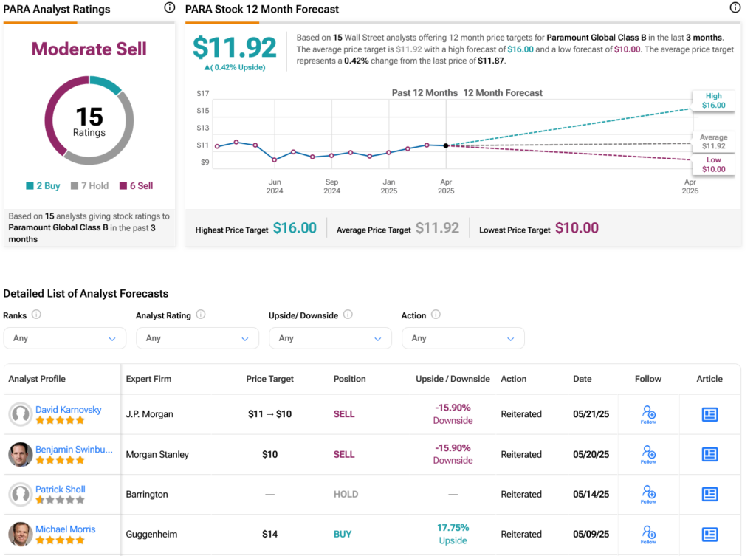Click the Highest Price Target $16.00 value

[x=295, y=228]
